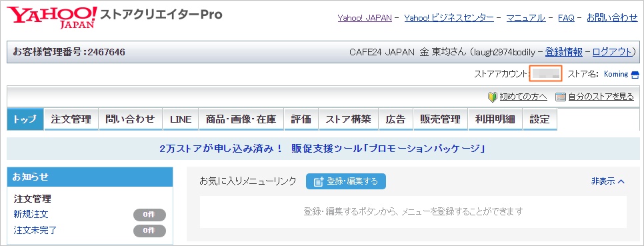Open the Koming store name link
This screenshot has width=644, height=246.
(615, 75)
